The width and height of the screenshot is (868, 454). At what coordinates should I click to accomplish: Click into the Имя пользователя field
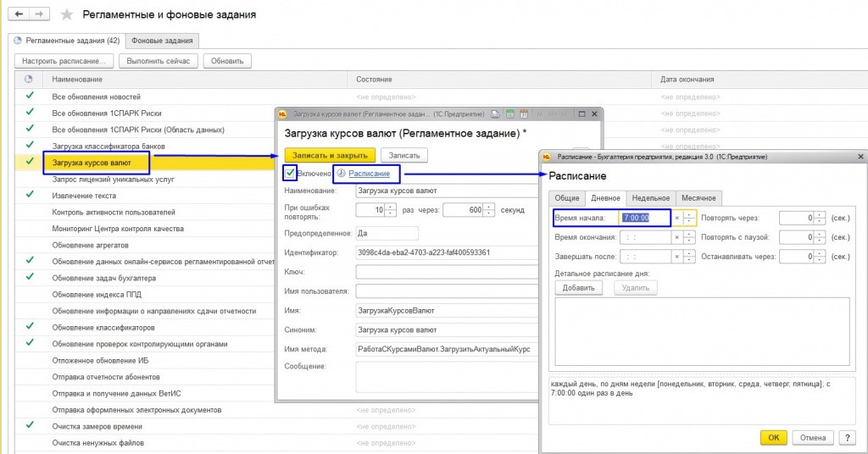(441, 291)
